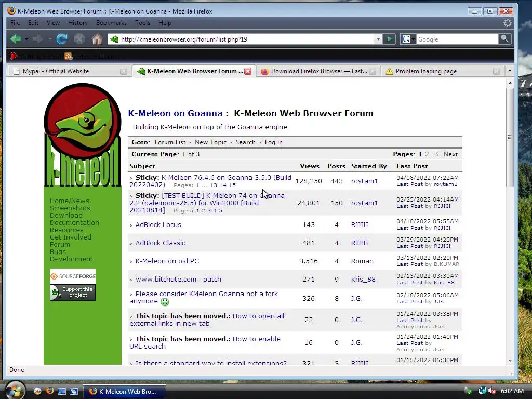The height and width of the screenshot is (399, 532).
Task: Click the green Back arrow button
Action: click(x=15, y=39)
